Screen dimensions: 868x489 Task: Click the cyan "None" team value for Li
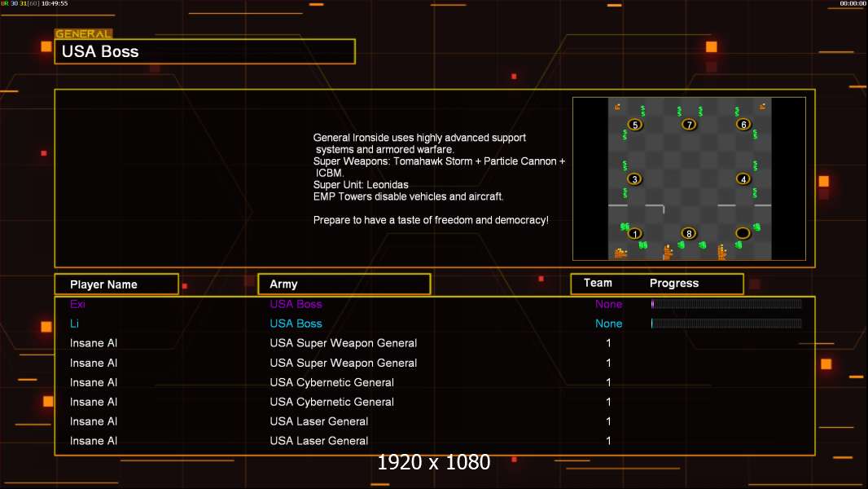point(608,324)
